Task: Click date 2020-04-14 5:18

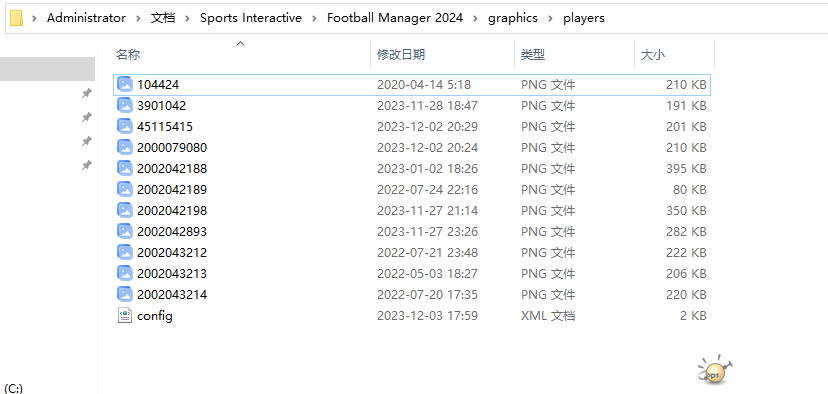Action: (424, 85)
